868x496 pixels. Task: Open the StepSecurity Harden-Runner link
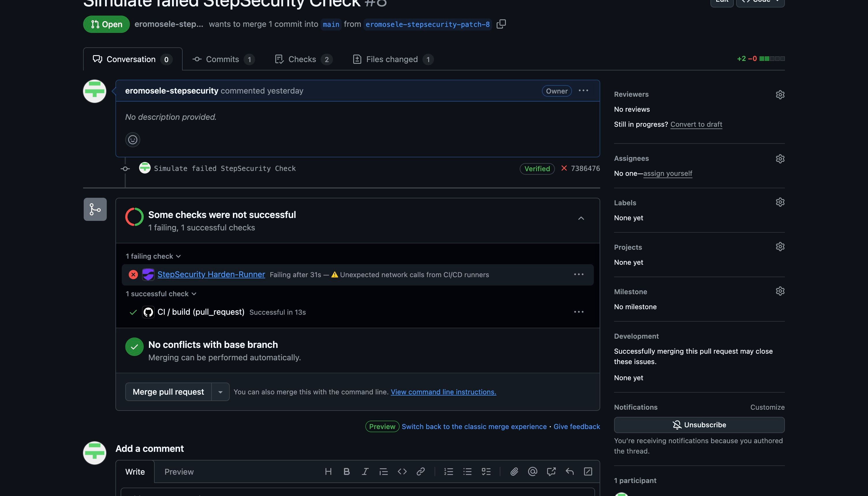point(211,274)
